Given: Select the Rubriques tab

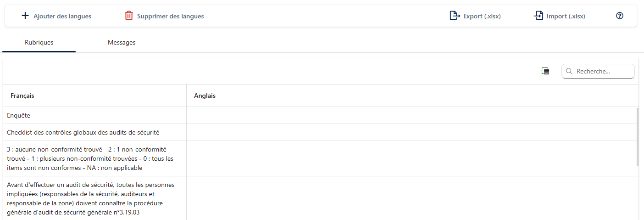Looking at the screenshot, I should [x=39, y=43].
